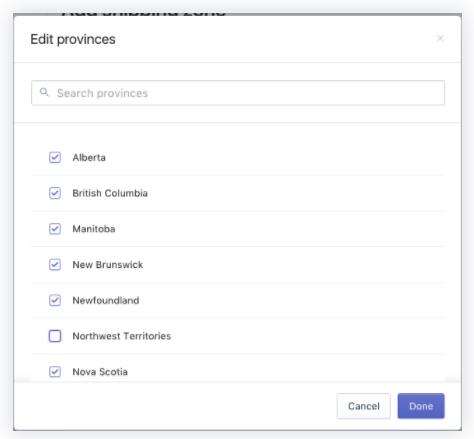The width and height of the screenshot is (474, 439).
Task: Click the Northwest Territories label
Action: pos(122,336)
